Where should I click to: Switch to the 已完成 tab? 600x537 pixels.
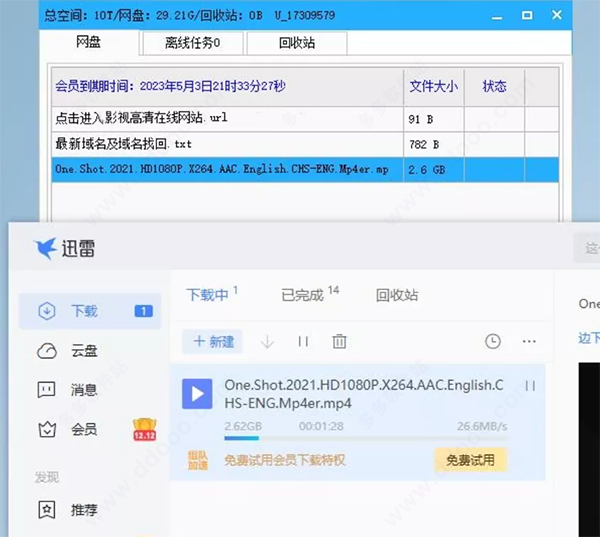click(310, 294)
